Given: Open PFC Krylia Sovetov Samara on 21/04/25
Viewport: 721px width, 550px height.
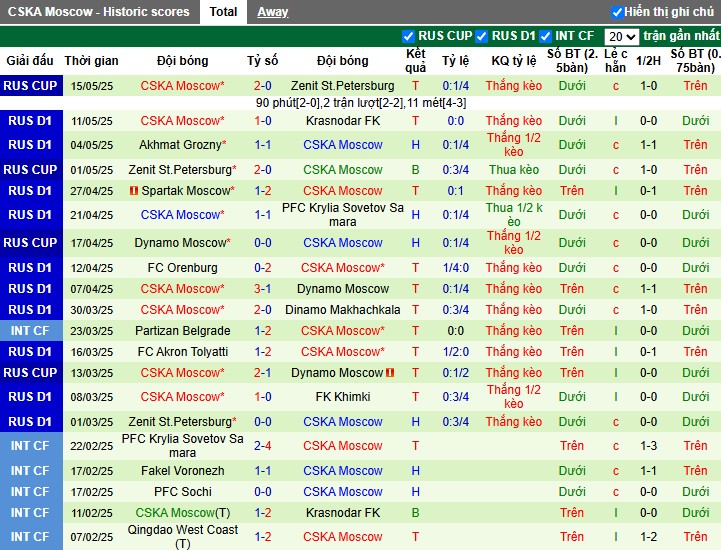Looking at the screenshot, I should pos(343,215).
